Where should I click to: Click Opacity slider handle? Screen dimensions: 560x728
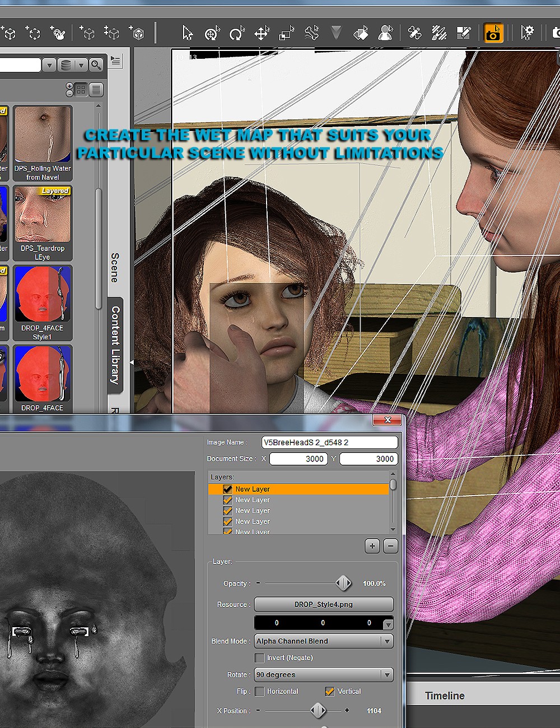pos(343,583)
